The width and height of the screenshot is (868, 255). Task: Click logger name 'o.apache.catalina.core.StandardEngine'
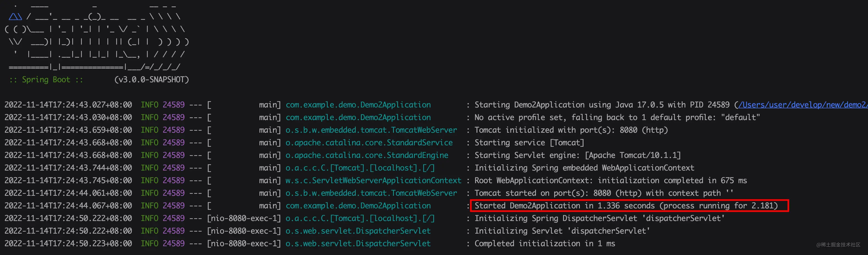point(367,155)
